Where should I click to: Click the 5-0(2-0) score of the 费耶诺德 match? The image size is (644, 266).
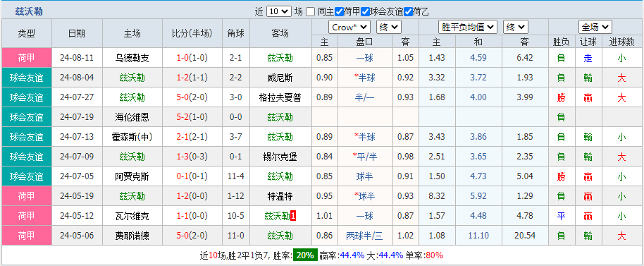pos(192,236)
